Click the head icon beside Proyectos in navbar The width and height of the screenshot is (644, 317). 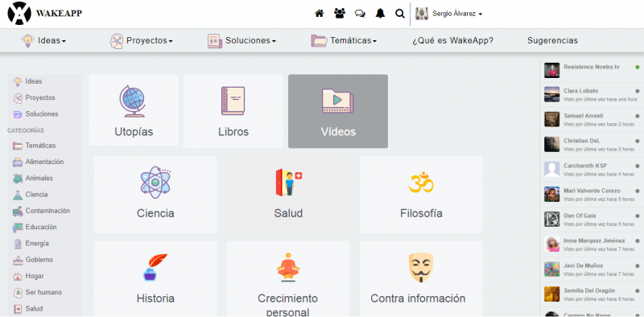point(117,41)
